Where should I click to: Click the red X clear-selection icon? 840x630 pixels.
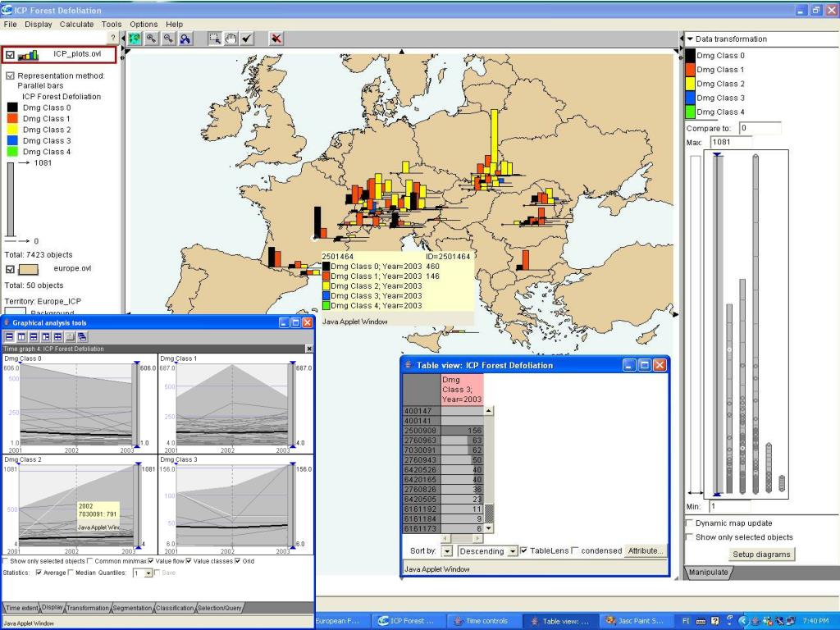tap(276, 39)
